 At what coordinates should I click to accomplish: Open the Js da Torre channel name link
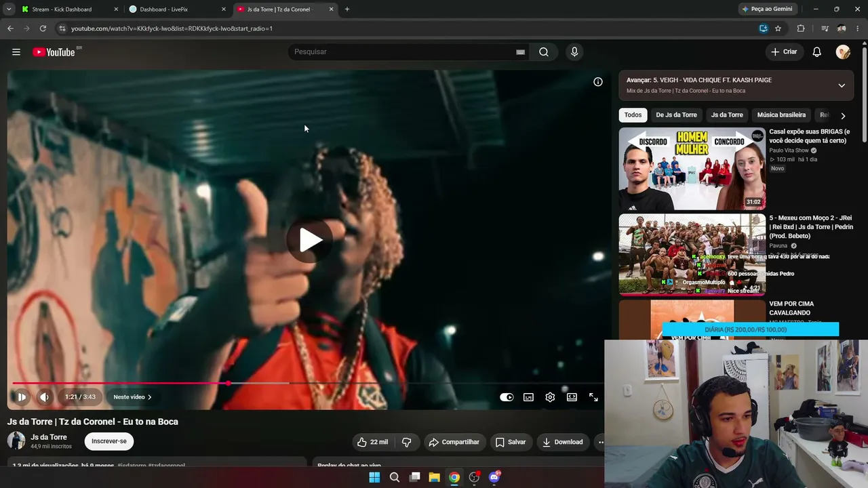49,437
